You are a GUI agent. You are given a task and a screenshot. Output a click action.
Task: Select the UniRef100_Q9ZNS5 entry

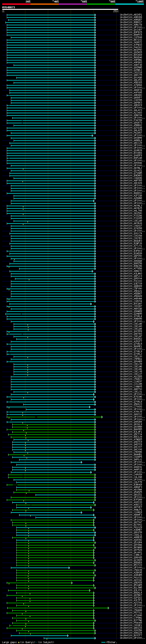(x=131, y=52)
